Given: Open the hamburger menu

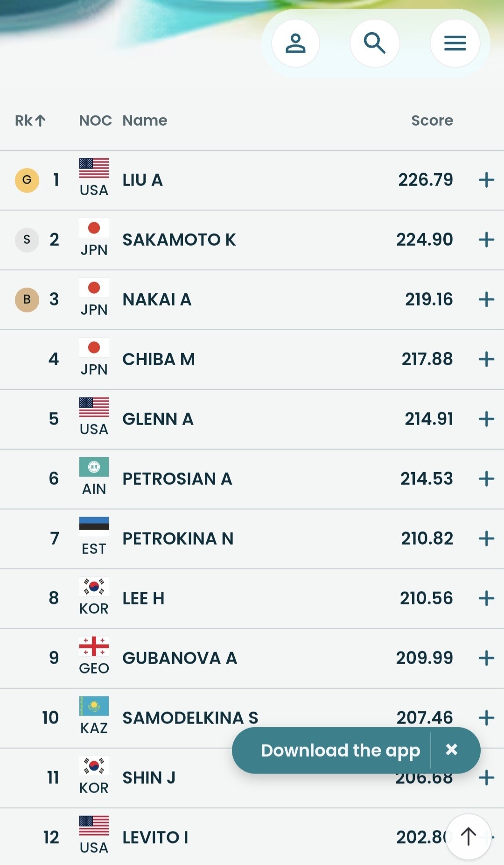Looking at the screenshot, I should [455, 43].
